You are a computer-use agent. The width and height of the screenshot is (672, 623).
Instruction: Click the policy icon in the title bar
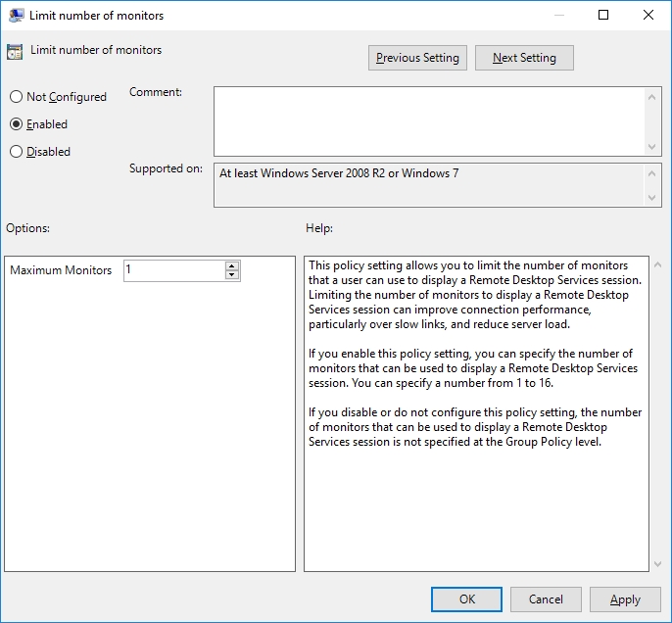pos(16,16)
